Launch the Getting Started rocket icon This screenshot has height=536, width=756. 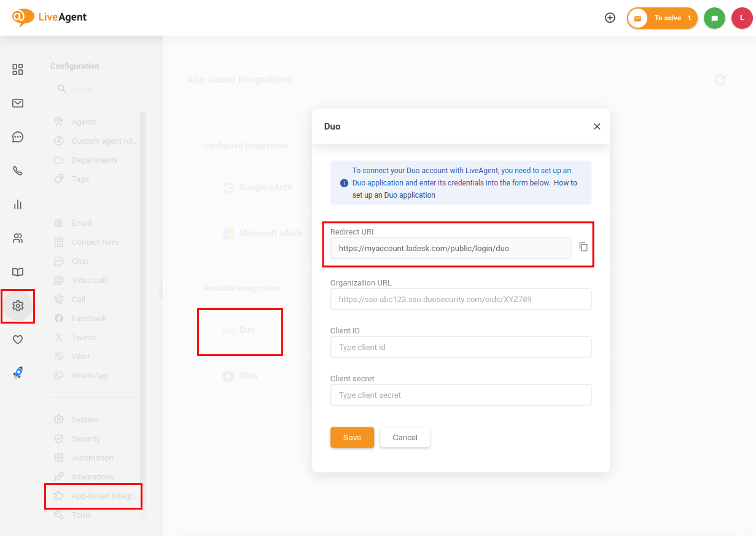point(17,373)
